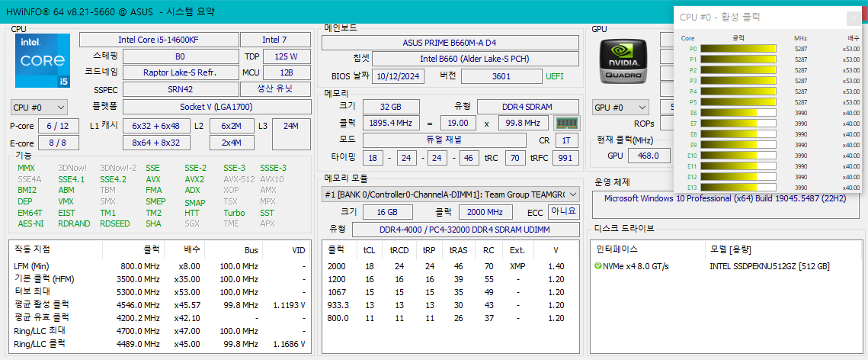868x360 pixels.
Task: Click the Turbo feature flag
Action: 234,213
